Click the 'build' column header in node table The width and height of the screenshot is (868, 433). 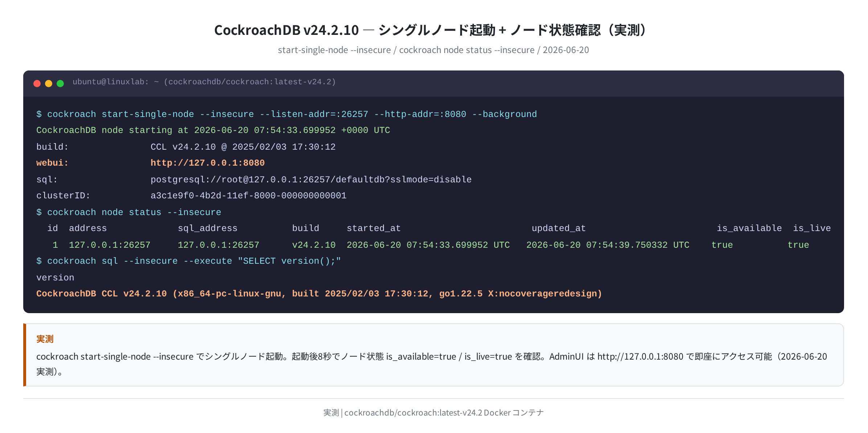click(x=306, y=228)
